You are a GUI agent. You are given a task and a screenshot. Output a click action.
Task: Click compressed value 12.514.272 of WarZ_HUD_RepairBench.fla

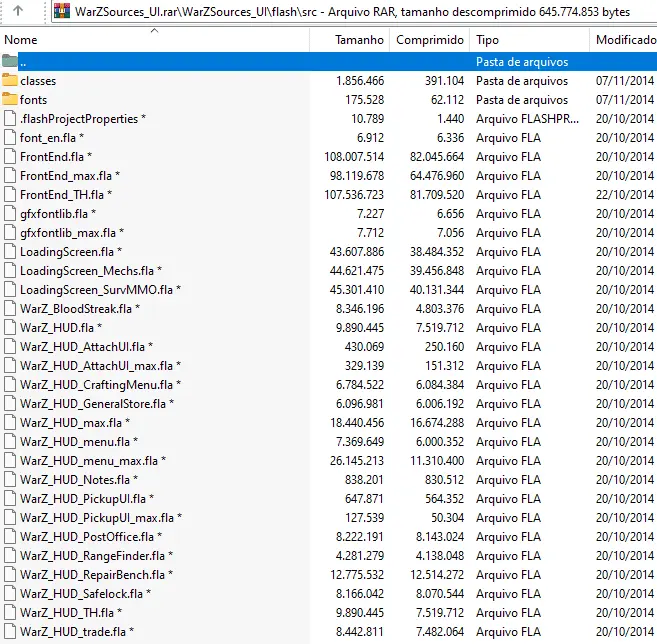tap(437, 574)
